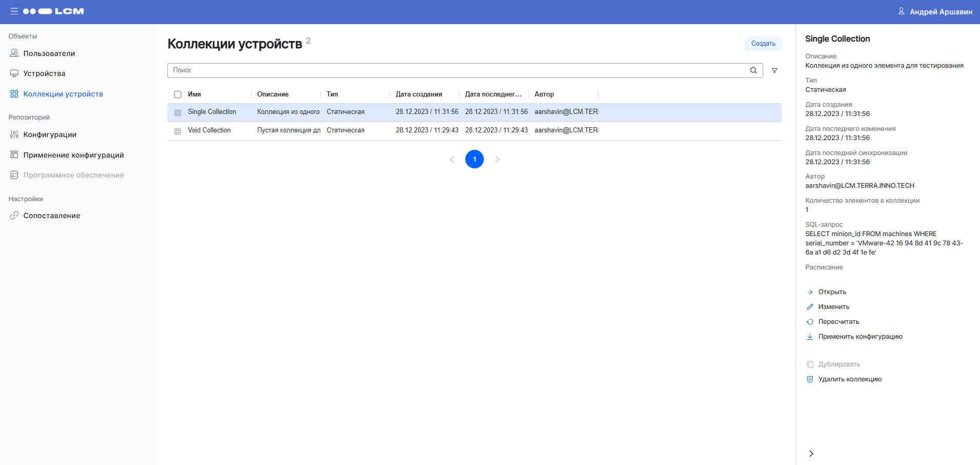Go to the previous page with the left chevron
Screen dimensions: 980x465
click(x=452, y=160)
